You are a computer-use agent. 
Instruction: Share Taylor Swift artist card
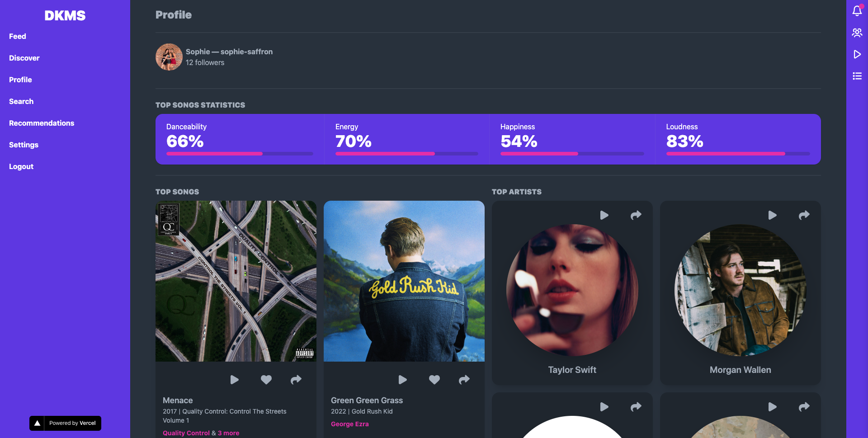(x=636, y=215)
